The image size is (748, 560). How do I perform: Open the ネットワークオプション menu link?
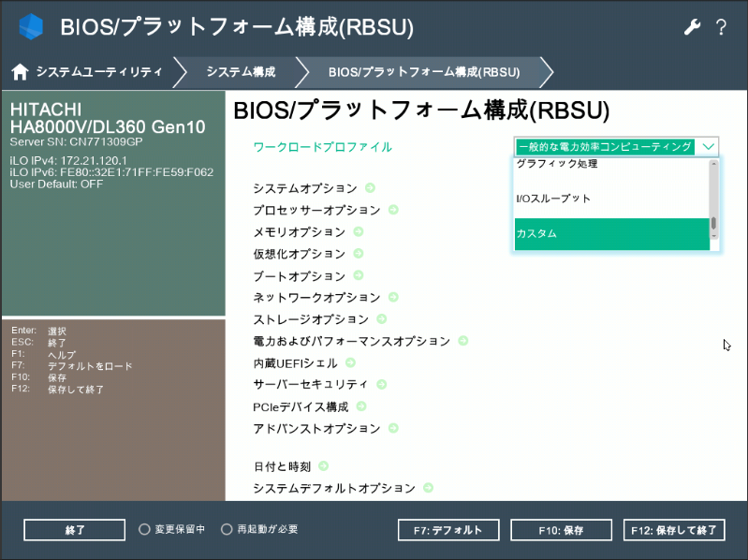(x=316, y=298)
